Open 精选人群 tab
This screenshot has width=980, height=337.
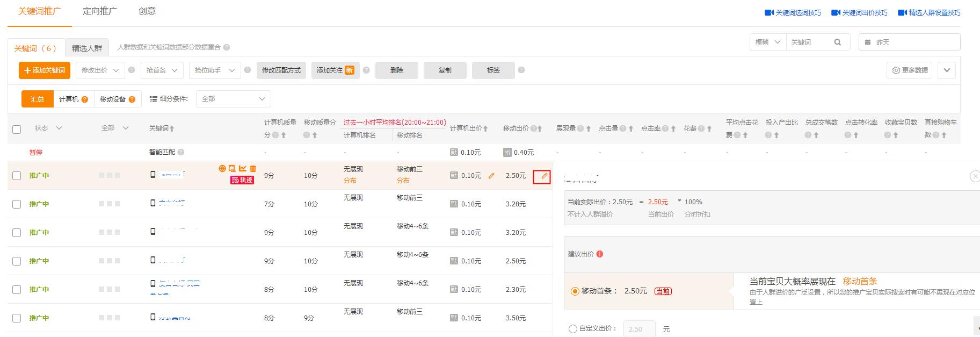click(87, 48)
